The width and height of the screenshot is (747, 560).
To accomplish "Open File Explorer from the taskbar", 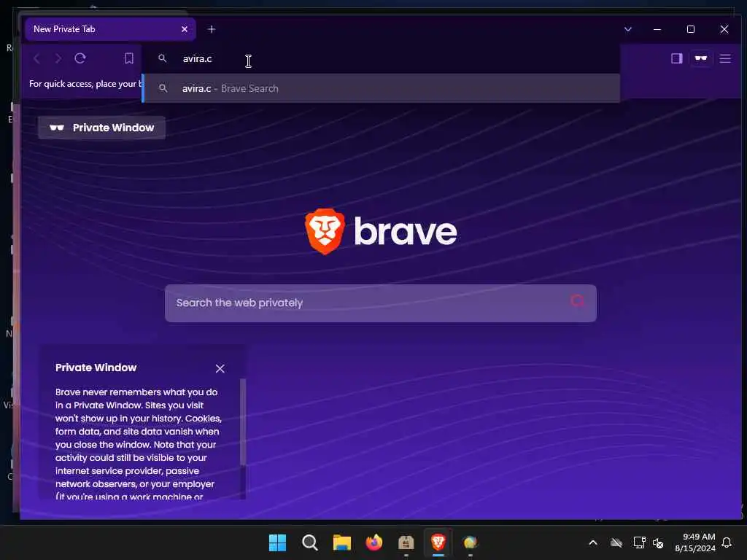I will coord(341,542).
